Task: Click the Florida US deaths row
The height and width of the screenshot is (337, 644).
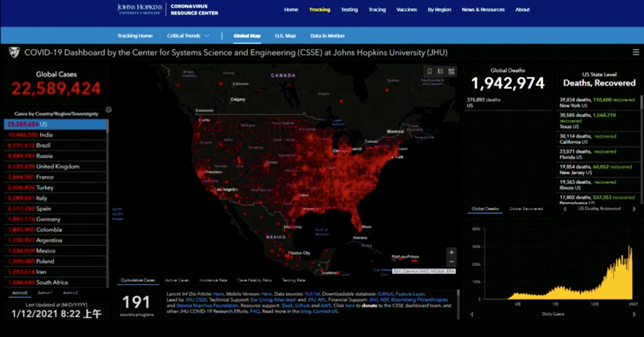Action: tap(598, 154)
